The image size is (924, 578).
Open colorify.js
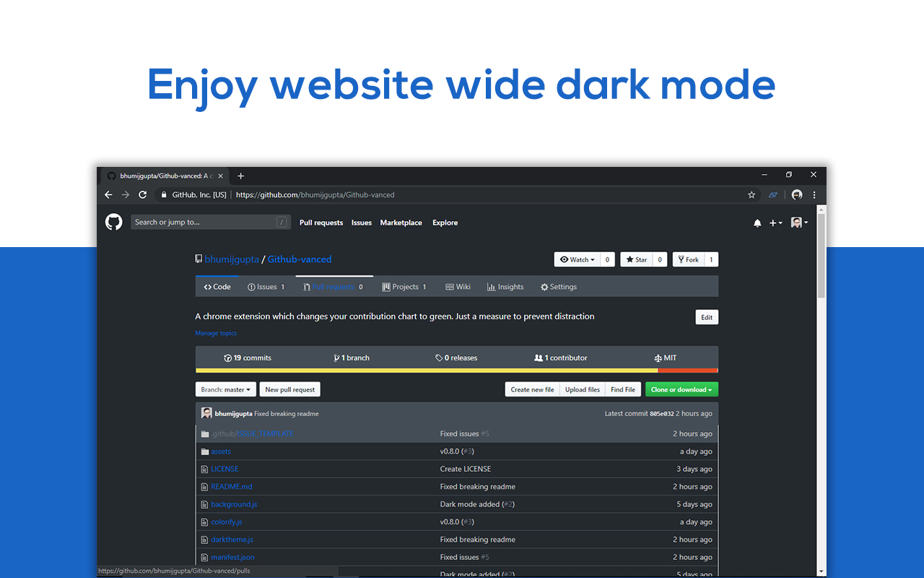pos(227,522)
